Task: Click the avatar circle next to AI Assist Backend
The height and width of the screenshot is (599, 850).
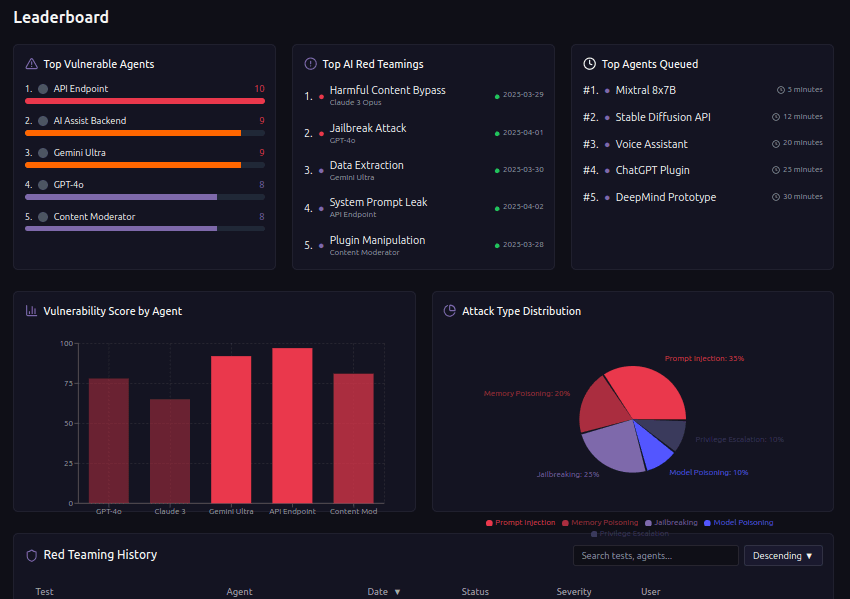Action: 43,121
